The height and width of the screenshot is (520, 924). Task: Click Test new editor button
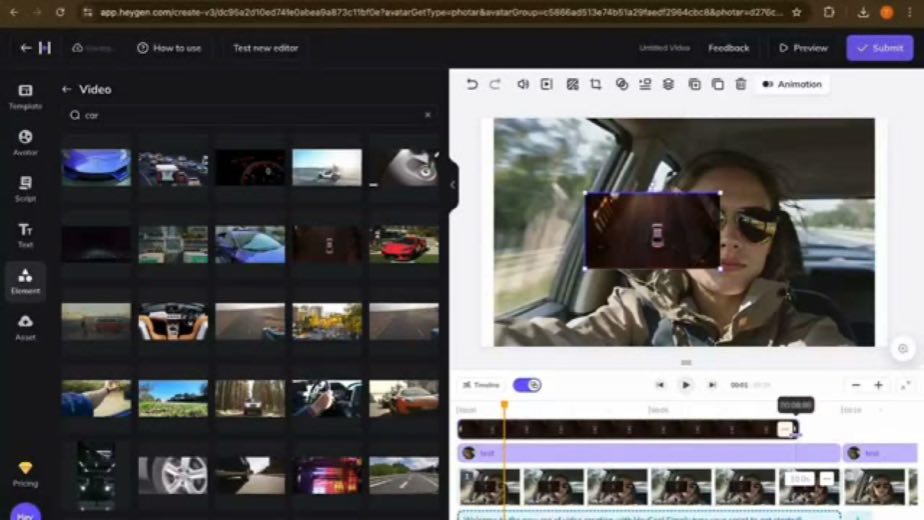[266, 48]
